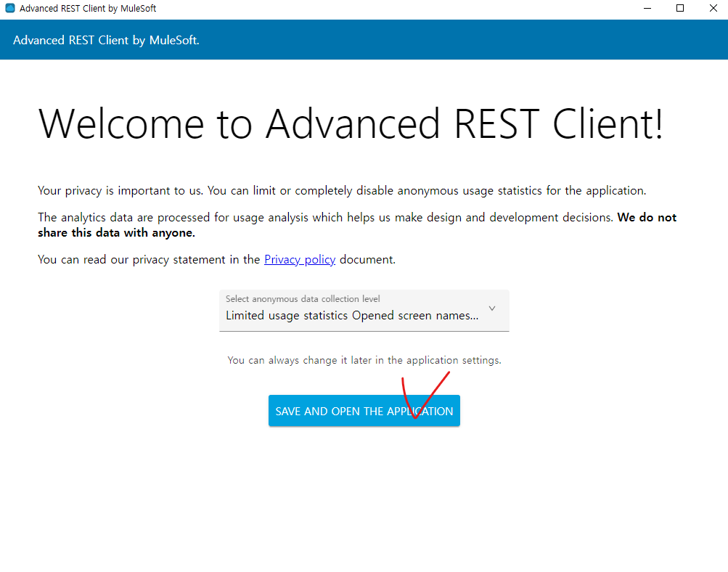Click the Advanced REST Client app icon in title bar
The image size is (728, 572).
pyautogui.click(x=9, y=9)
